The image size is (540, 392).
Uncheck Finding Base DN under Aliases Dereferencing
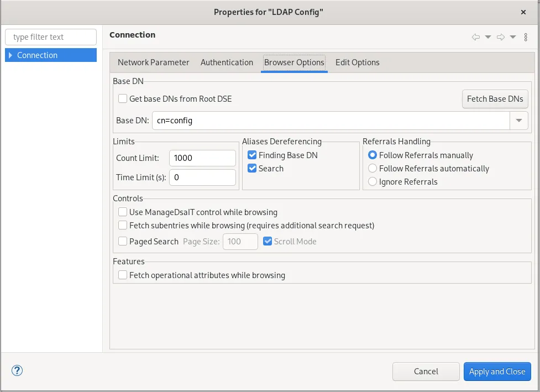pos(251,155)
